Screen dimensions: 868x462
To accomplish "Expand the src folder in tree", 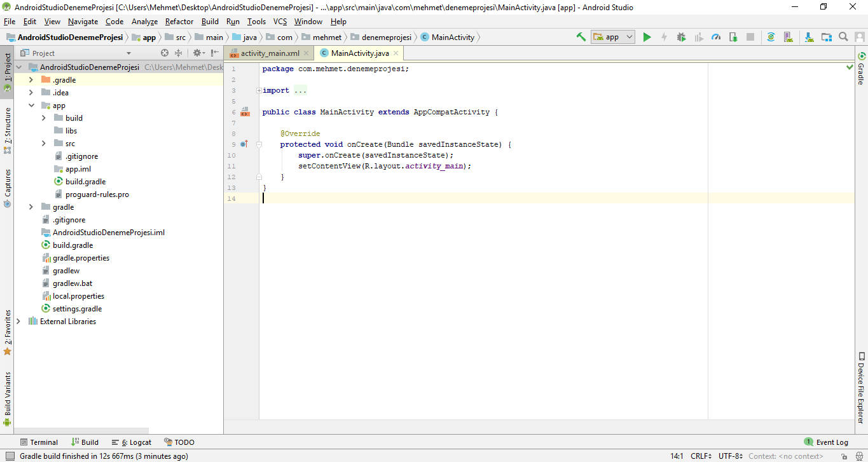I will pyautogui.click(x=43, y=144).
